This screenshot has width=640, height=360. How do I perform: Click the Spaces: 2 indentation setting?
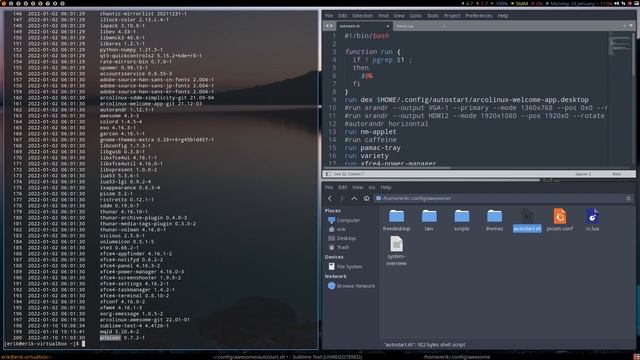coord(583,174)
